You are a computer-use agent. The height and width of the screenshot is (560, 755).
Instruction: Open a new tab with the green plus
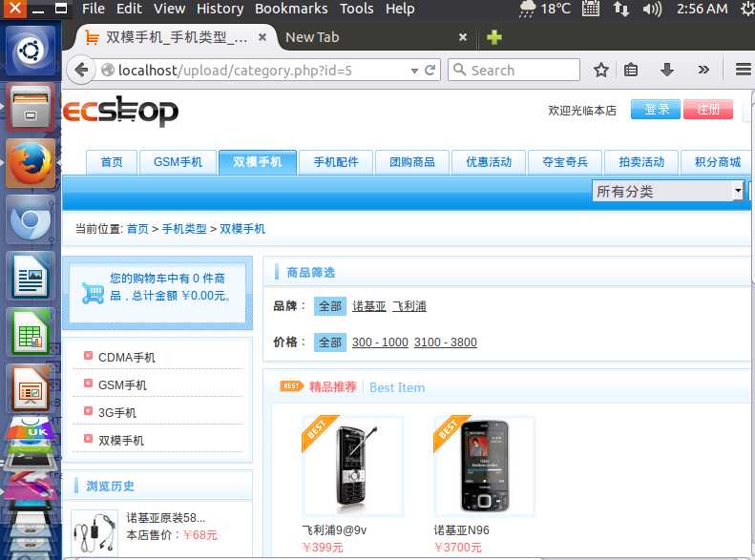click(x=494, y=37)
